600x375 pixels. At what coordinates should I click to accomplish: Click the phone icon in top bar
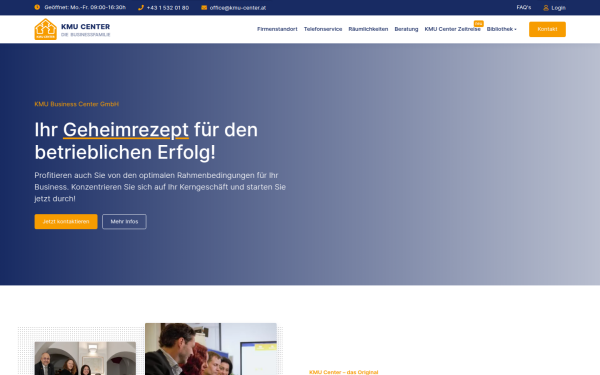pos(140,8)
